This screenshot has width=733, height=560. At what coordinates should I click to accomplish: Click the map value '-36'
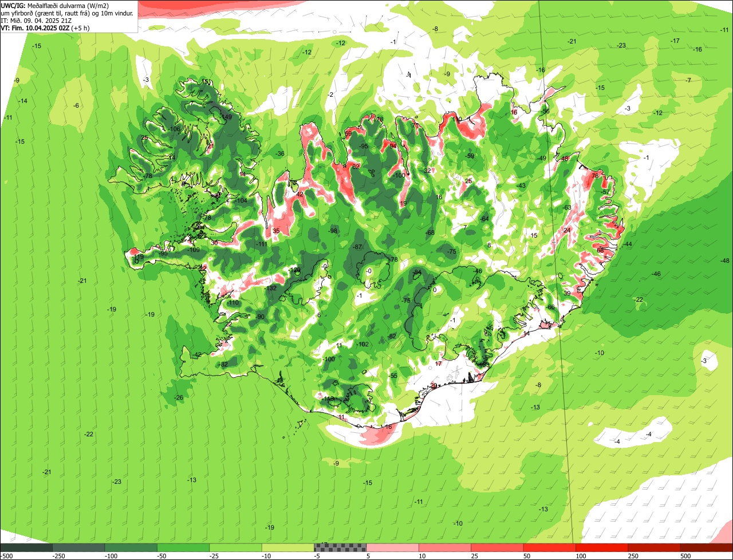[280, 154]
